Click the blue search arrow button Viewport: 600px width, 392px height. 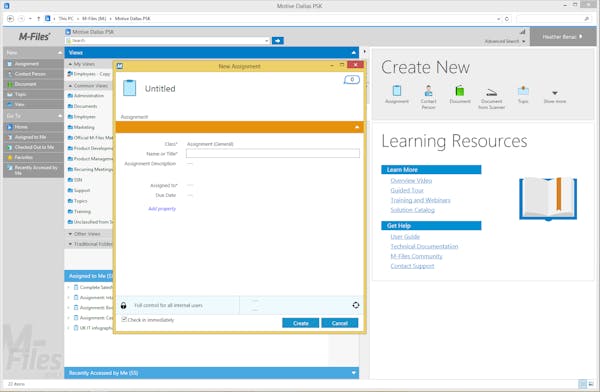pyautogui.click(x=278, y=41)
